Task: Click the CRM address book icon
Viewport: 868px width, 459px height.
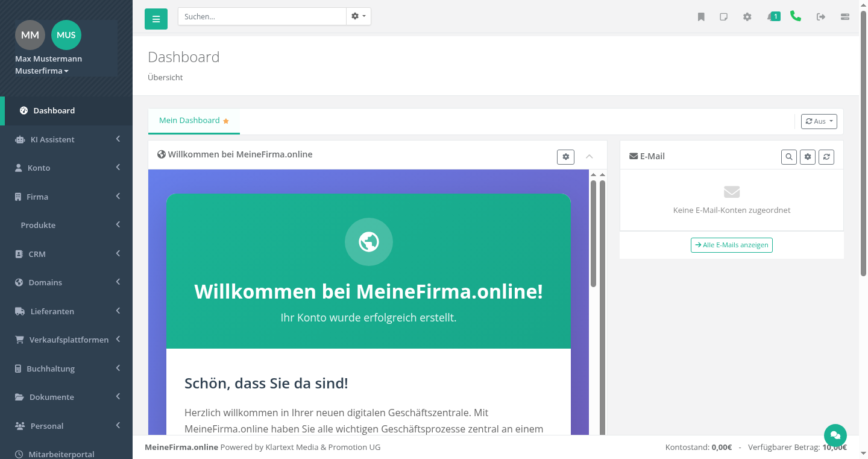Action: pos(19,254)
